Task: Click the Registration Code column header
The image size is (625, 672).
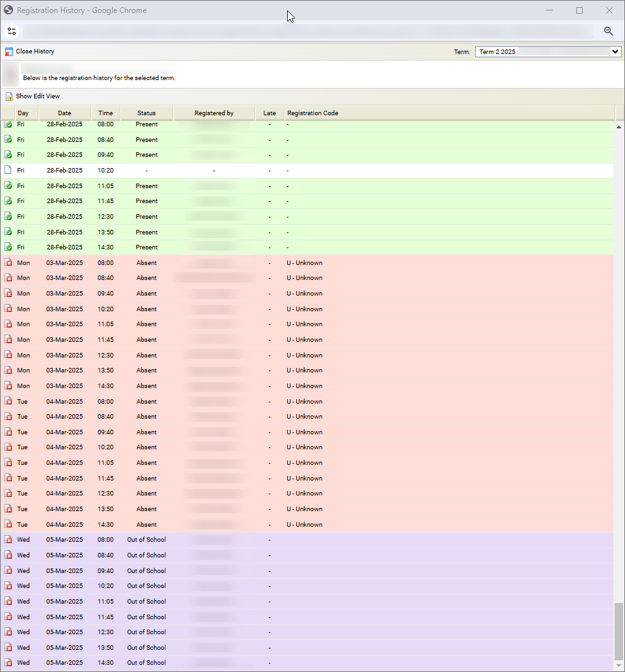Action: click(312, 113)
